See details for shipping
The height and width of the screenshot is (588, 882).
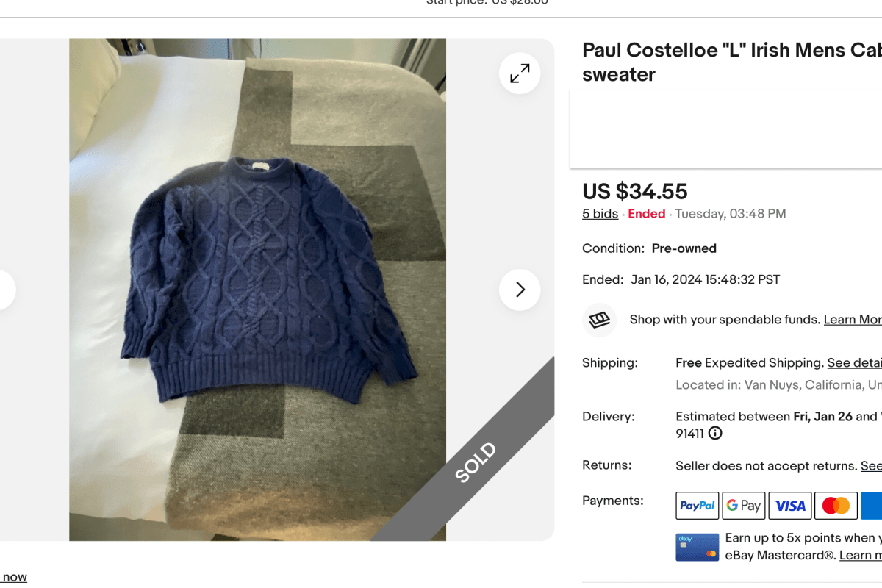pos(854,363)
